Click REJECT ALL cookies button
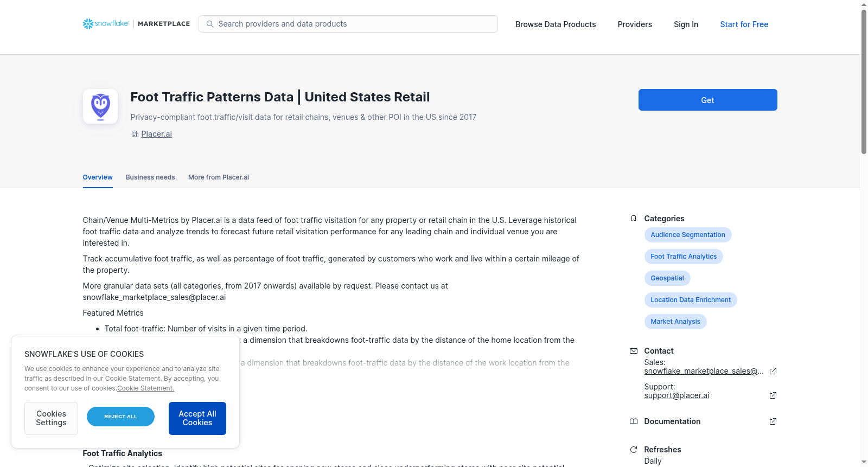 click(x=120, y=417)
